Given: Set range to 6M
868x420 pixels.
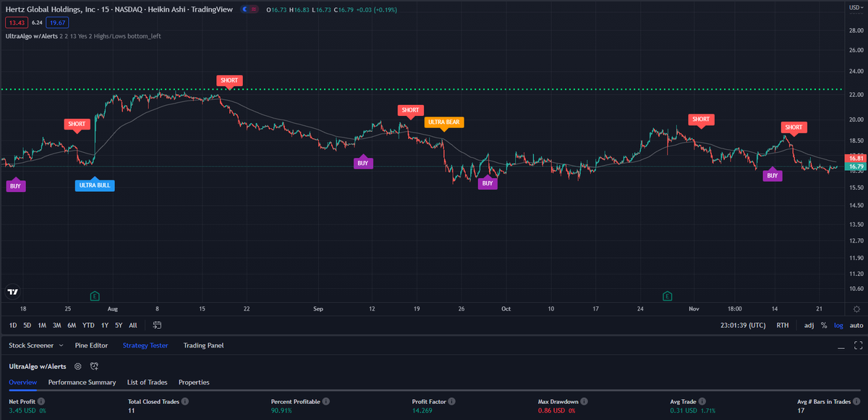Looking at the screenshot, I should point(72,326).
